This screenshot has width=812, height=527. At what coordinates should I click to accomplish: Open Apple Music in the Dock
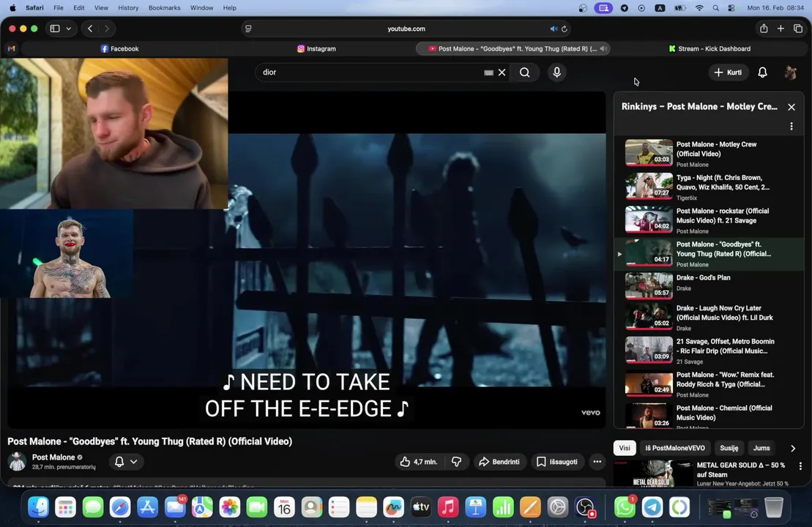click(x=448, y=507)
